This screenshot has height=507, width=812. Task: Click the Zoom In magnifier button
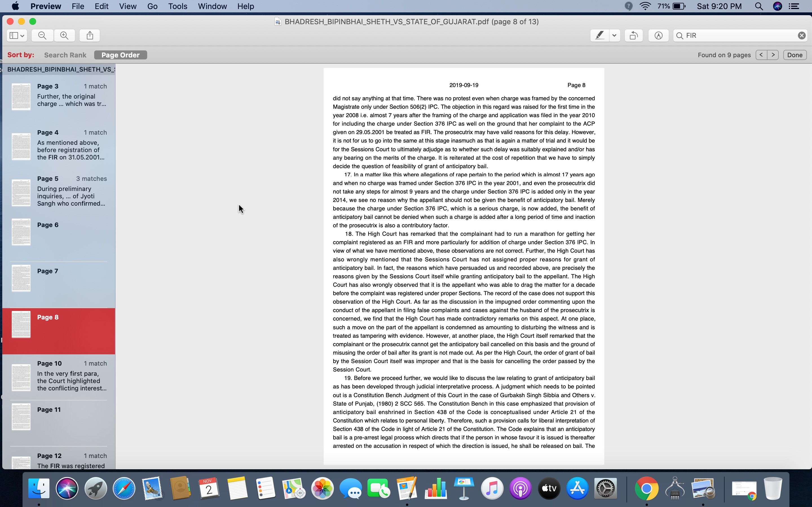(64, 35)
